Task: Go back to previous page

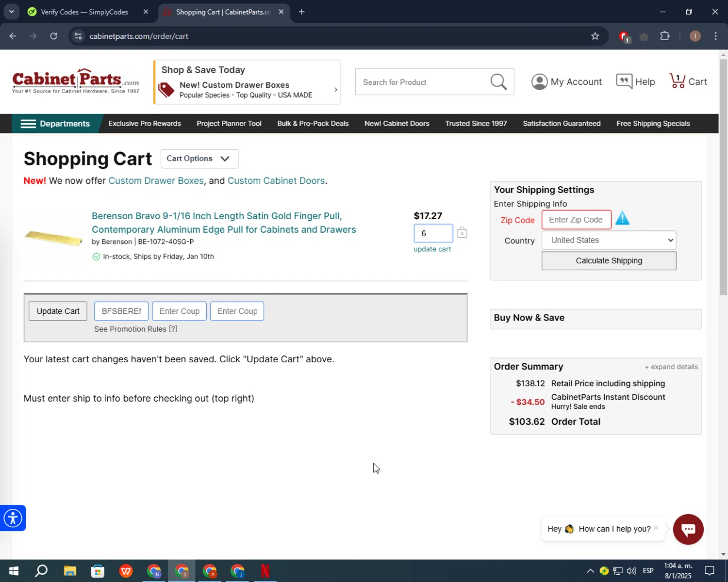Action: coord(13,36)
